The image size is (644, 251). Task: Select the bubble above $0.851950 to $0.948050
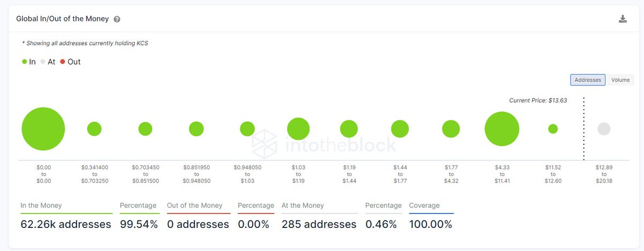pyautogui.click(x=196, y=129)
